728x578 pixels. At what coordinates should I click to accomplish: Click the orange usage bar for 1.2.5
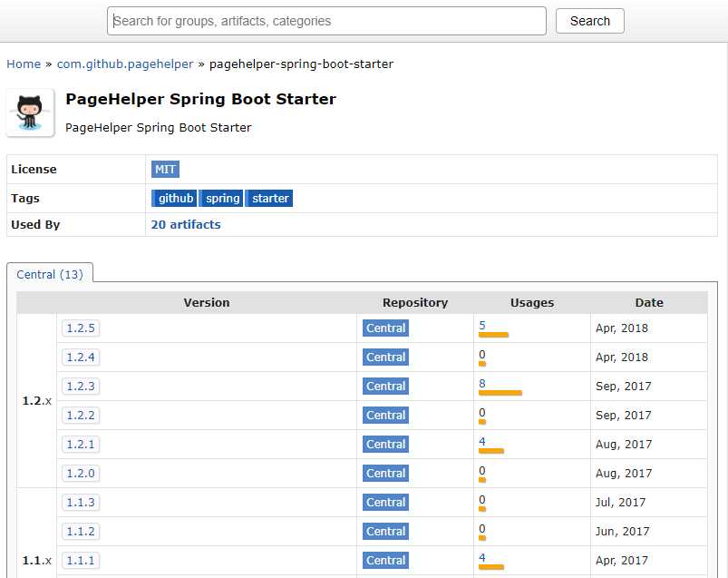[493, 335]
